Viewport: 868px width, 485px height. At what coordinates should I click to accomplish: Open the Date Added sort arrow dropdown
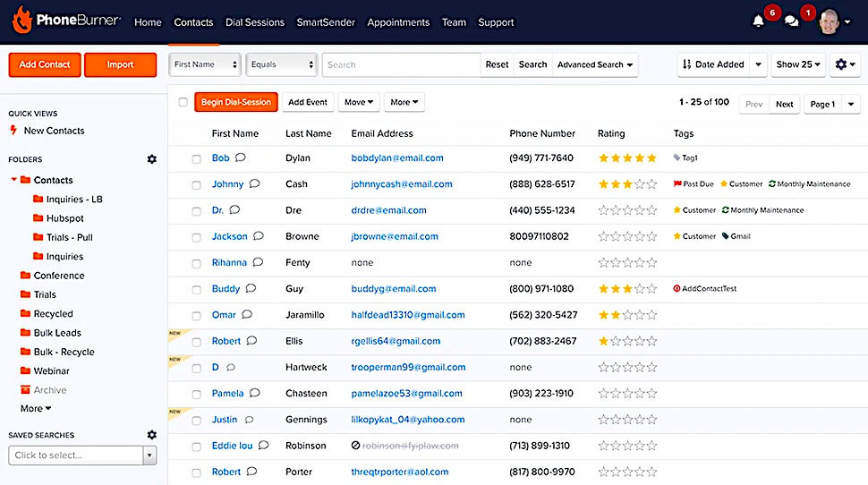tap(759, 64)
